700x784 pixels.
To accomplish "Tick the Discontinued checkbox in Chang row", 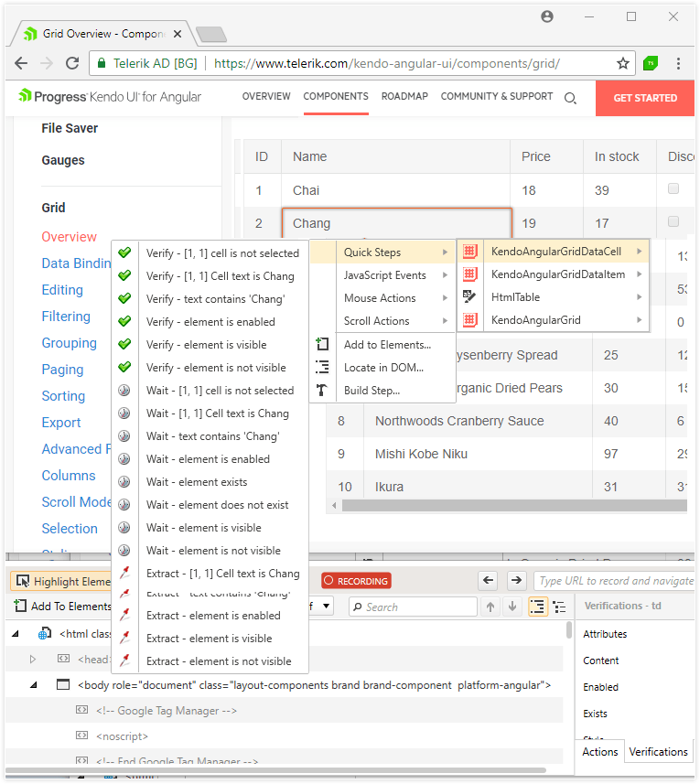I will click(673, 221).
